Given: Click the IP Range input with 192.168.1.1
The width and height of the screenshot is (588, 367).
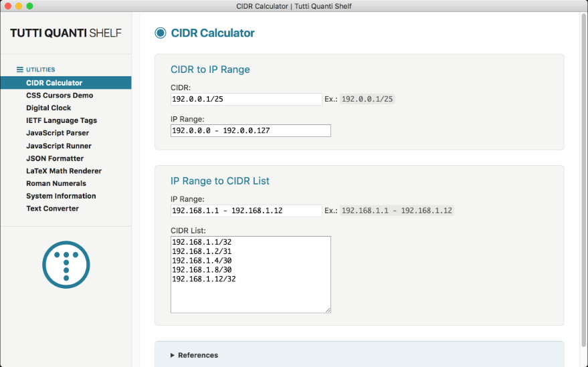Looking at the screenshot, I should pos(246,211).
